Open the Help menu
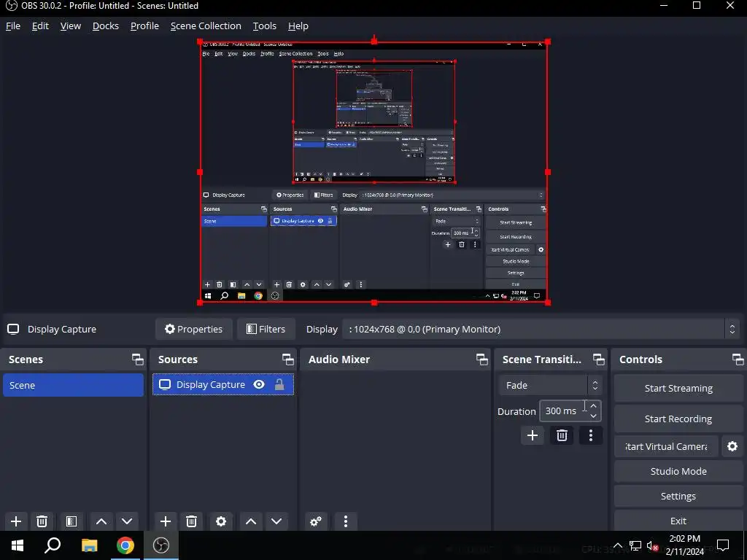Screen dimensions: 747x560 (x=298, y=26)
